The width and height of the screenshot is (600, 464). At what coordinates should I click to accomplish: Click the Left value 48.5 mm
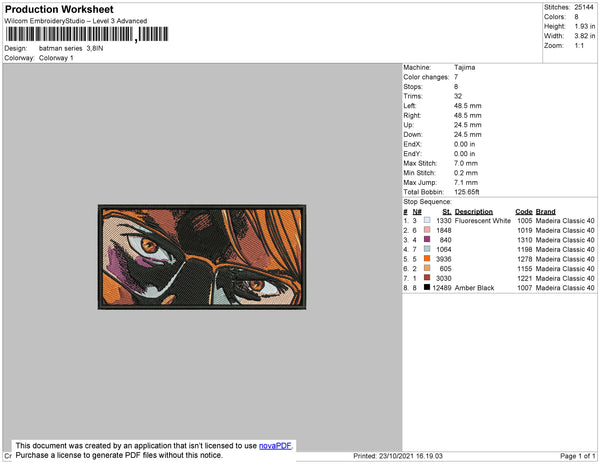click(x=468, y=106)
